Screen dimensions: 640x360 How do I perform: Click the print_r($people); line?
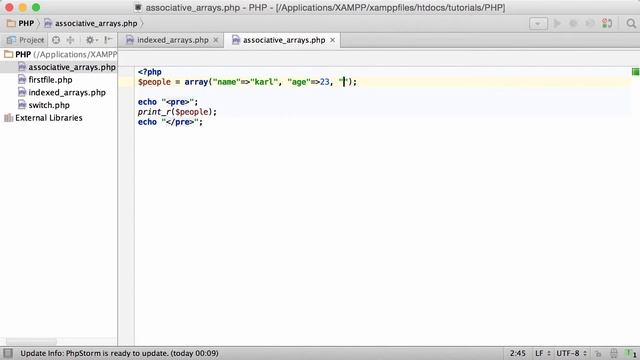177,112
